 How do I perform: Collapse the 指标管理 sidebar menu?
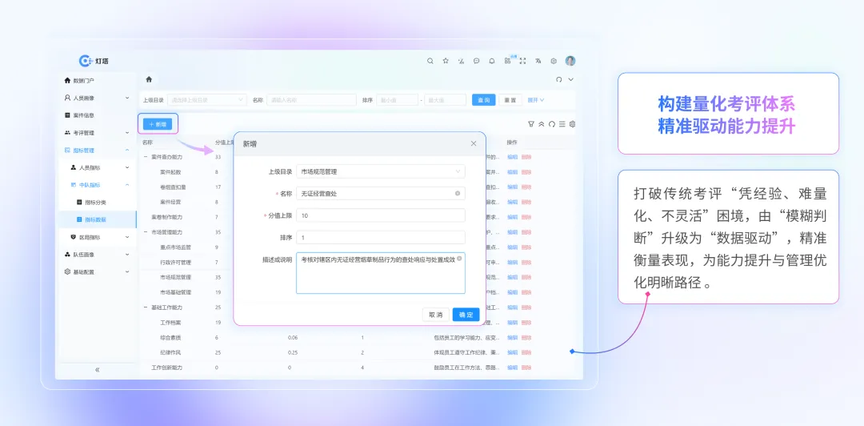pyautogui.click(x=96, y=150)
